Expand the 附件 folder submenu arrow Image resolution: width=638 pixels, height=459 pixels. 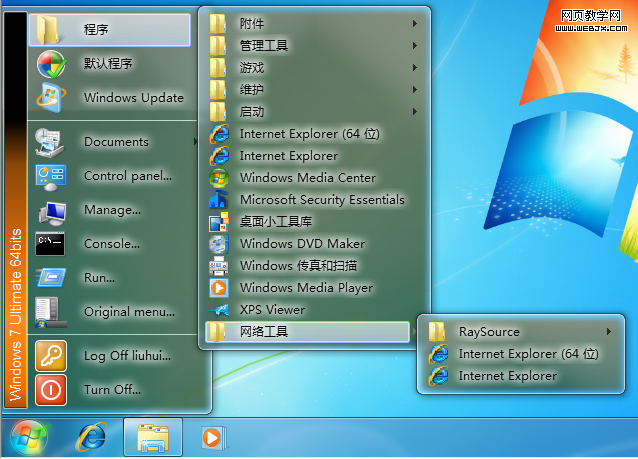coord(415,23)
